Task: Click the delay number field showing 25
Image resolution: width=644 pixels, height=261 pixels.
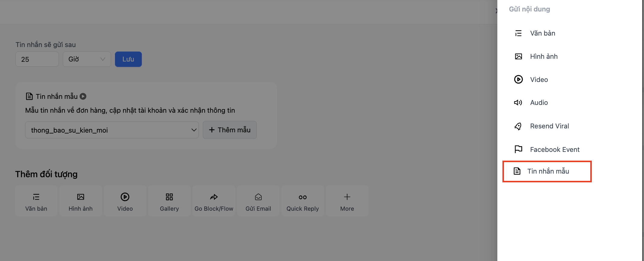Action: [x=37, y=59]
